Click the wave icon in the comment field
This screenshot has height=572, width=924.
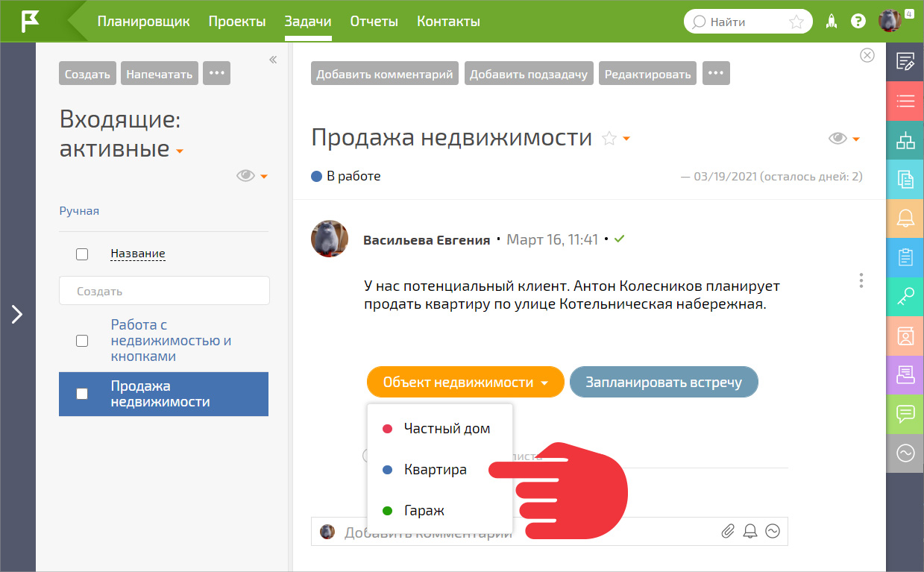(x=773, y=532)
